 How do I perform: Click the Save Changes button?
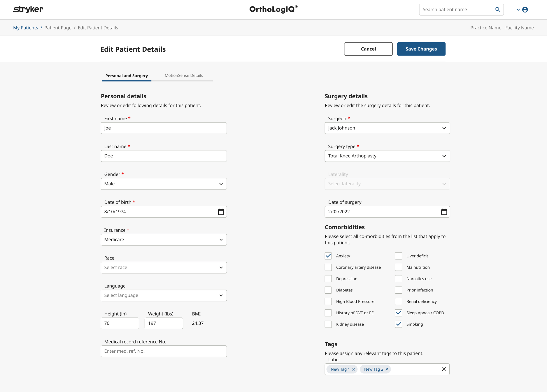(x=421, y=49)
